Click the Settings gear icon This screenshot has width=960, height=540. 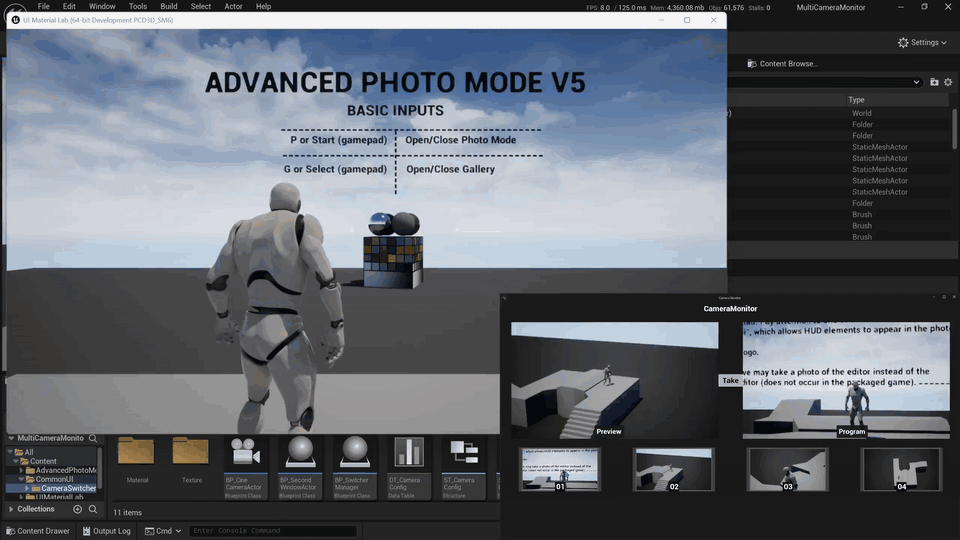903,42
